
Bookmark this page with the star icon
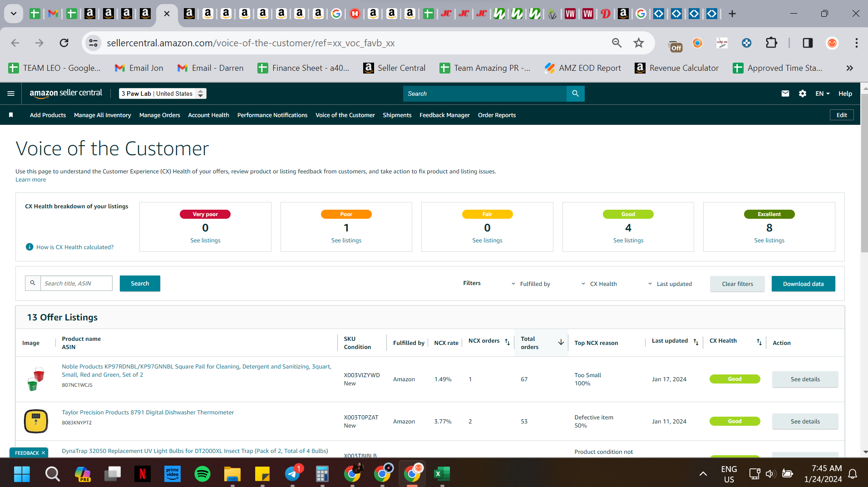point(639,43)
